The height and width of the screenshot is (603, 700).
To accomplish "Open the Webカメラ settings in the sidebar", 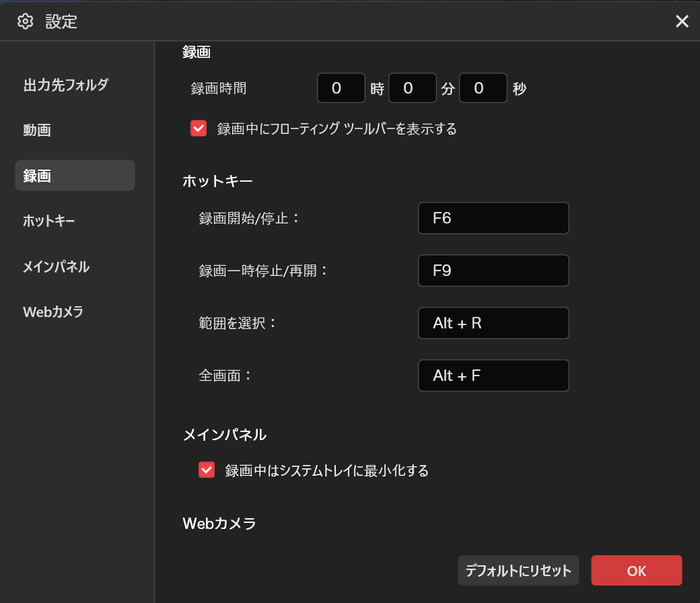I will (53, 312).
